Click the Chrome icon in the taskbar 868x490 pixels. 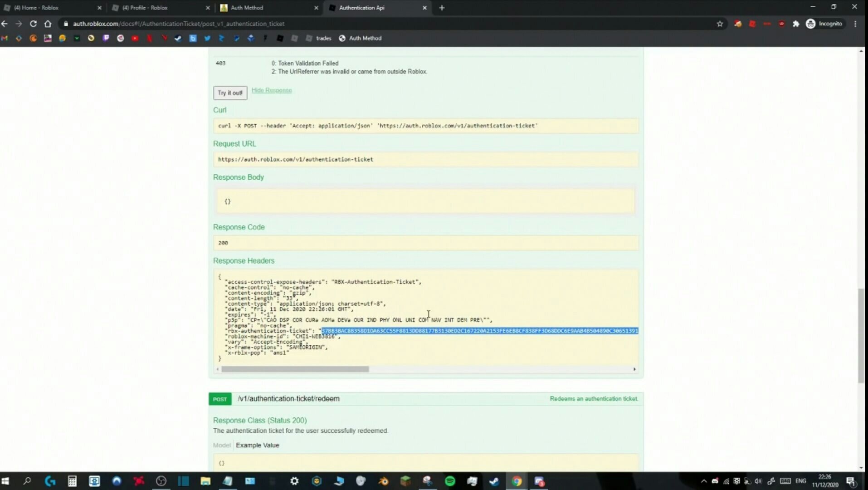coord(517,481)
